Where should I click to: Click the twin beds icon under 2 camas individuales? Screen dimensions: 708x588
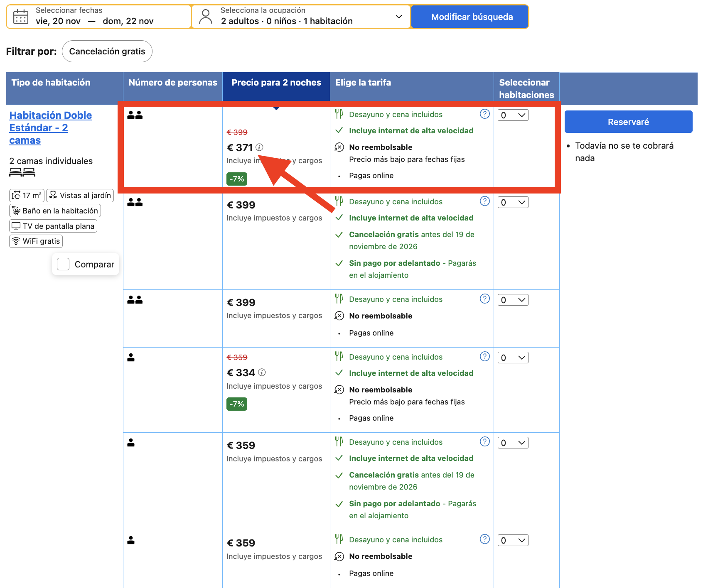[x=22, y=172]
